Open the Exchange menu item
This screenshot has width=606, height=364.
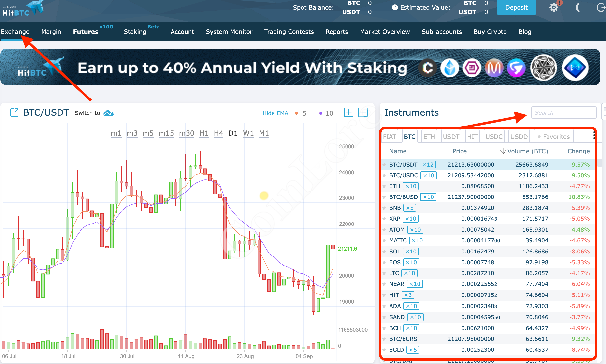15,32
